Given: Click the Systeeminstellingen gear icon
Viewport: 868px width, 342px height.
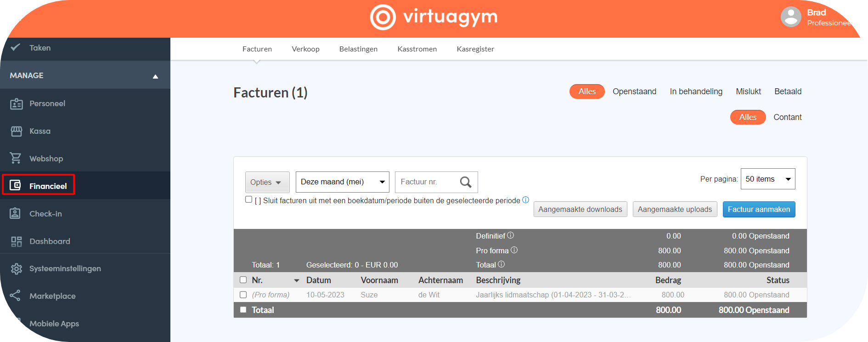Looking at the screenshot, I should tap(17, 268).
